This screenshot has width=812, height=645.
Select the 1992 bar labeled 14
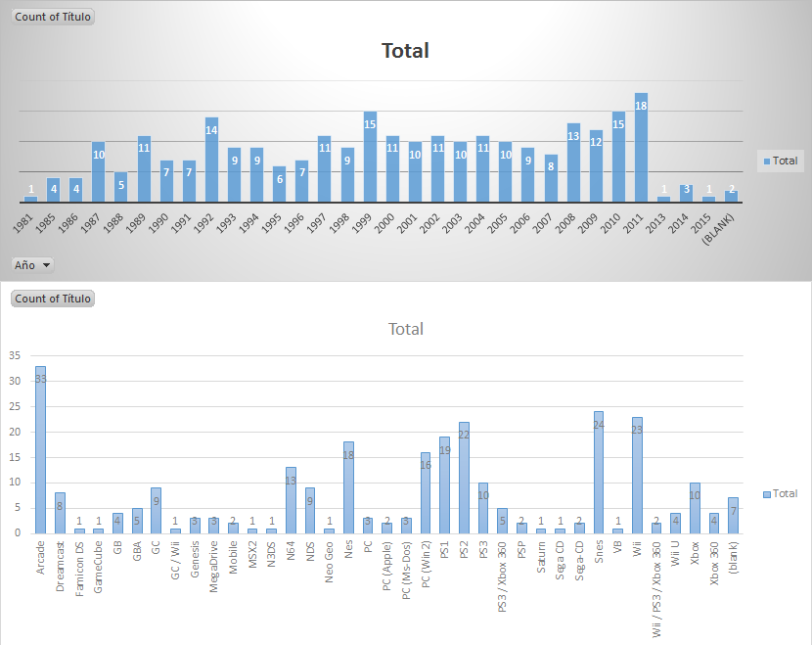pos(211,160)
